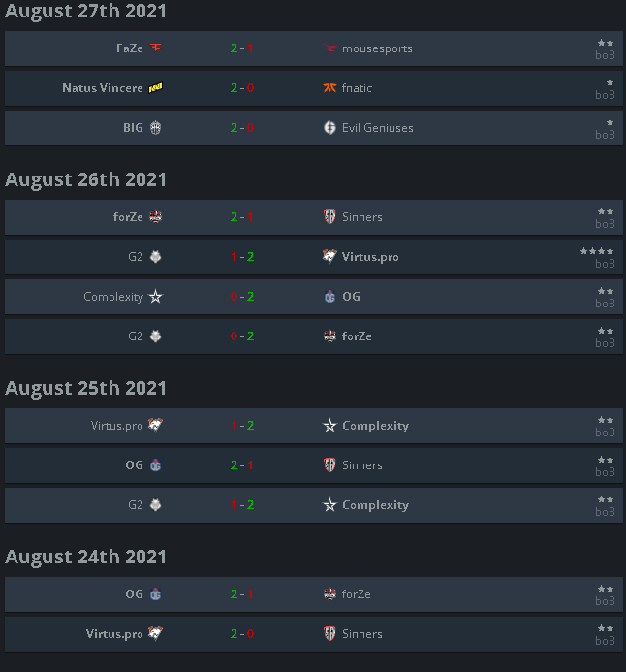This screenshot has height=672, width=626.
Task: Select forZe name in G2 0-2 match
Action: (x=357, y=336)
